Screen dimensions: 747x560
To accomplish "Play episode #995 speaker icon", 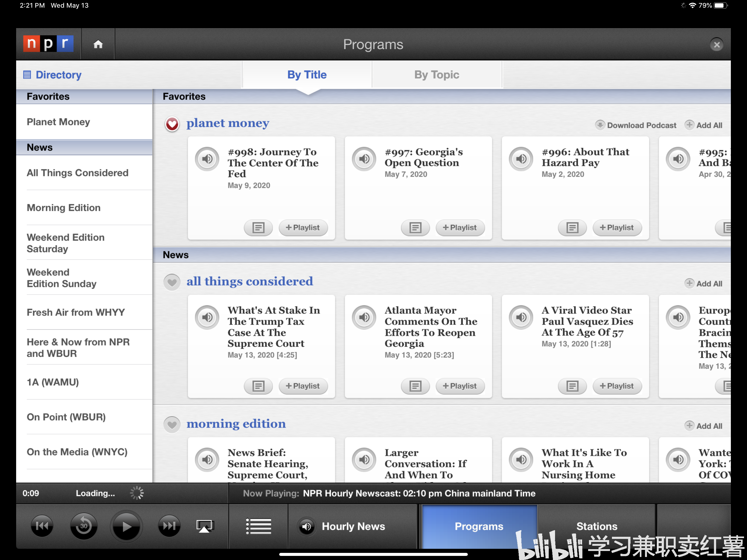I will pos(678,159).
